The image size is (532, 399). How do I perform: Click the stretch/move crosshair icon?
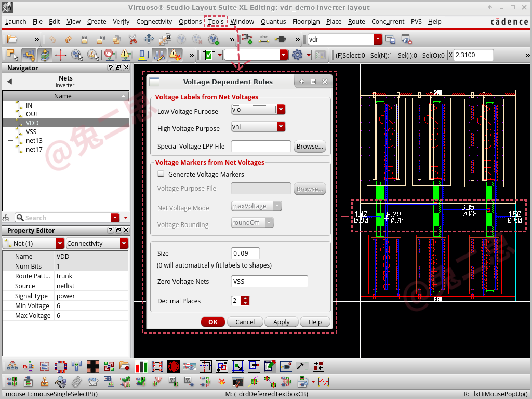pos(149,38)
